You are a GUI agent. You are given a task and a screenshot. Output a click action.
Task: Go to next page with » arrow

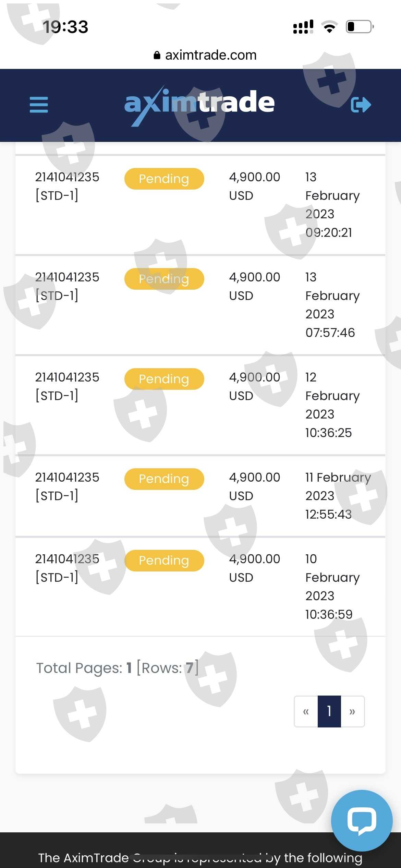(x=352, y=711)
